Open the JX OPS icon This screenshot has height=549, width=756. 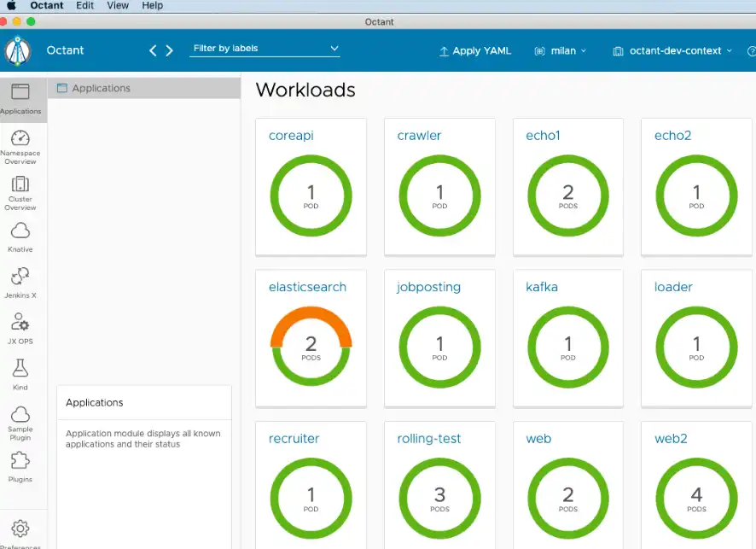tap(20, 322)
